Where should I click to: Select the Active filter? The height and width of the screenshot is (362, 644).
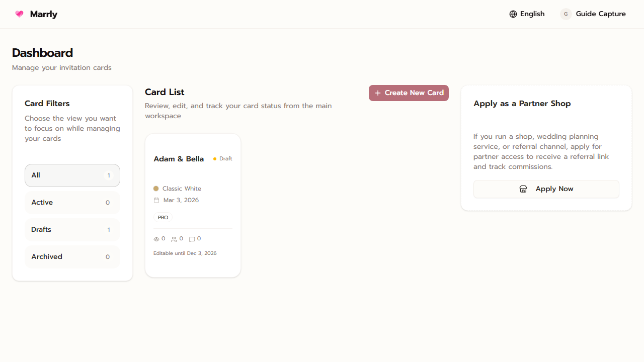tap(72, 203)
